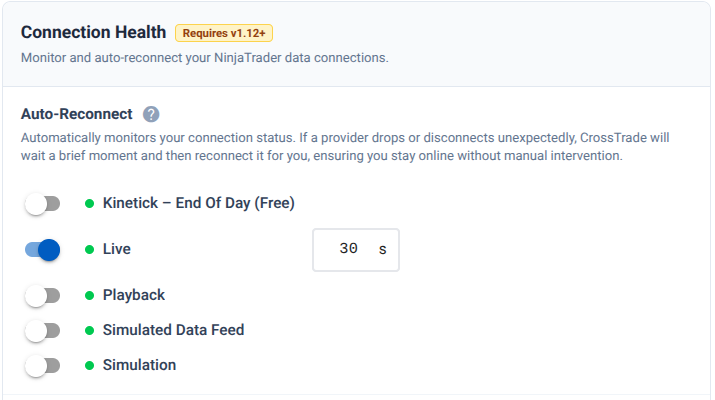
Task: Click the Simulation connection label
Action: coord(139,365)
